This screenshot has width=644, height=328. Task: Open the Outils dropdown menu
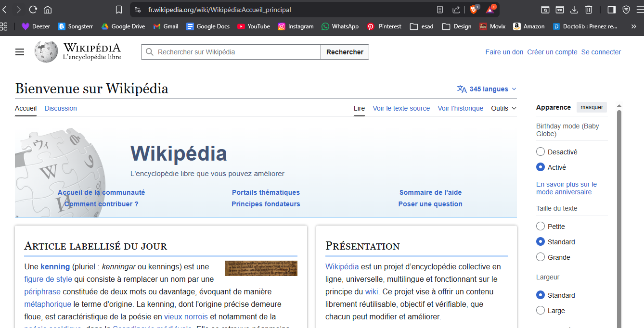click(x=503, y=108)
